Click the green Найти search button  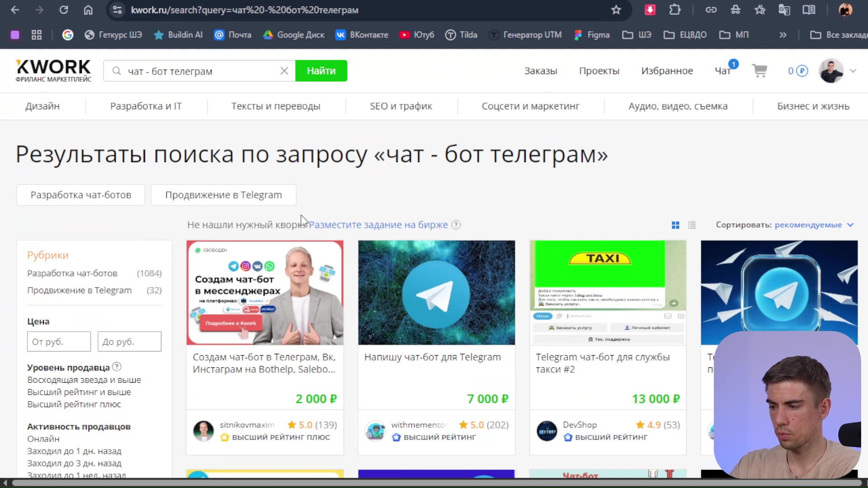(x=321, y=71)
